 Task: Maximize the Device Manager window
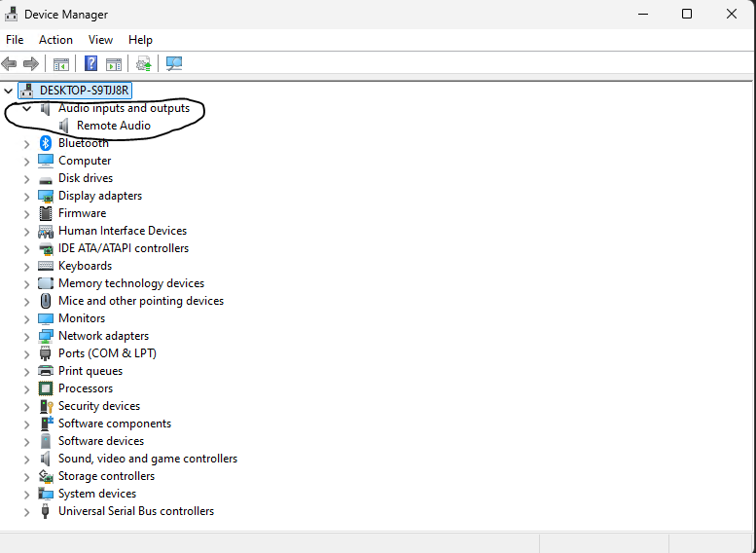click(x=687, y=14)
